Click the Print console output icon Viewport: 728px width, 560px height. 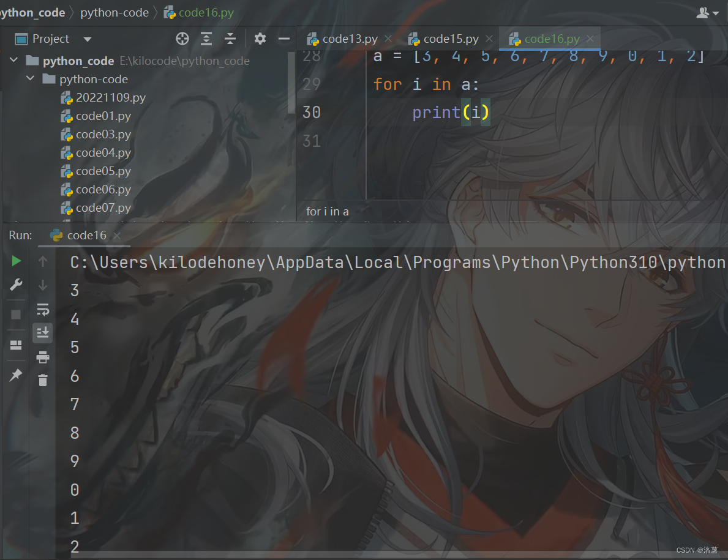(x=43, y=357)
